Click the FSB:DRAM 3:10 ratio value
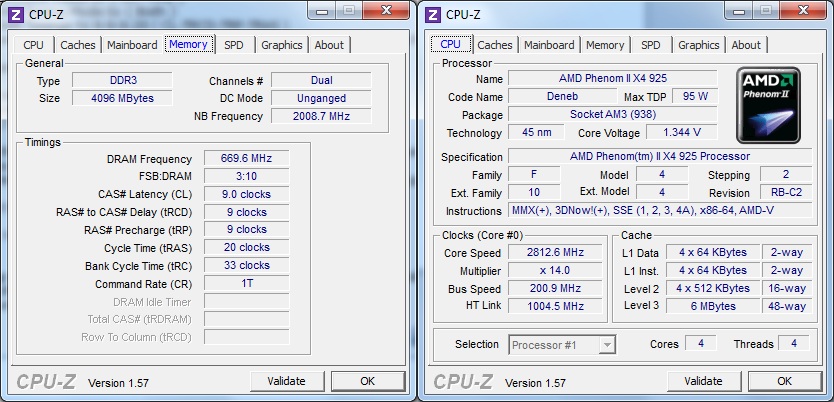This screenshot has height=402, width=834. coord(247,176)
